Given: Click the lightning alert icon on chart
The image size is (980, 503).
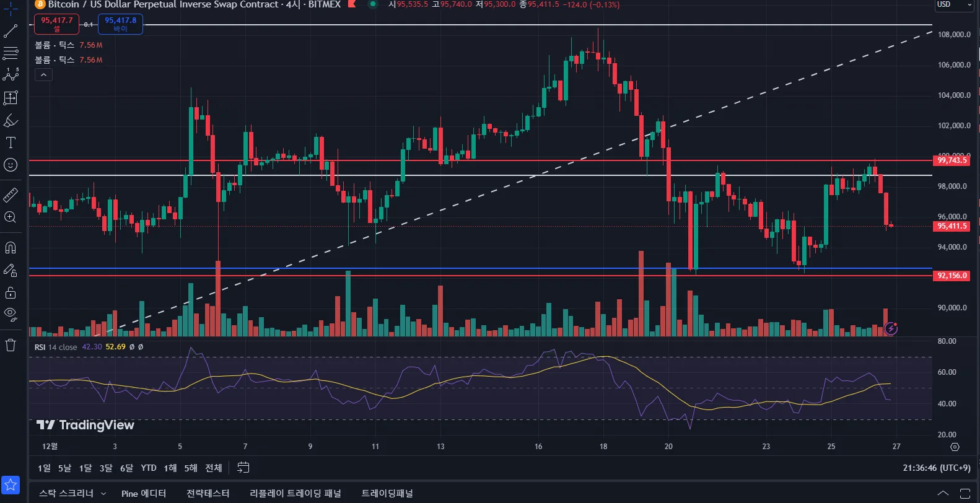Looking at the screenshot, I should coord(891,328).
